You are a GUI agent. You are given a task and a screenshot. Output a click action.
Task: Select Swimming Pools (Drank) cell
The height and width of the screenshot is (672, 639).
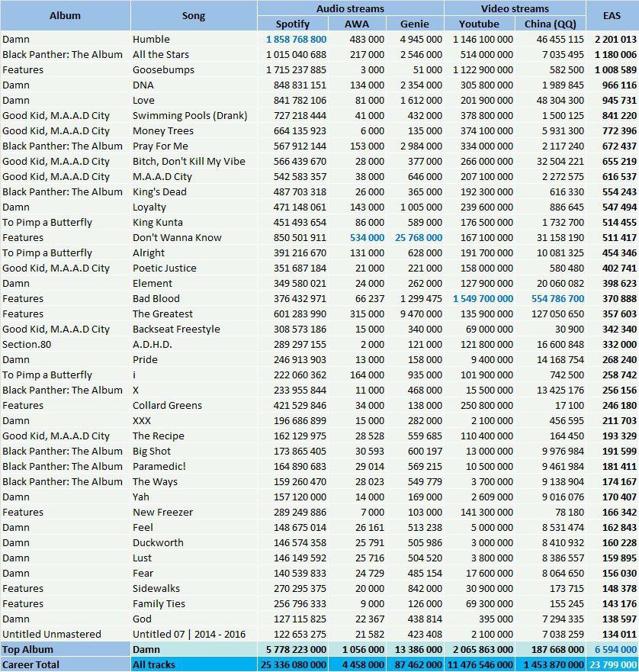194,116
